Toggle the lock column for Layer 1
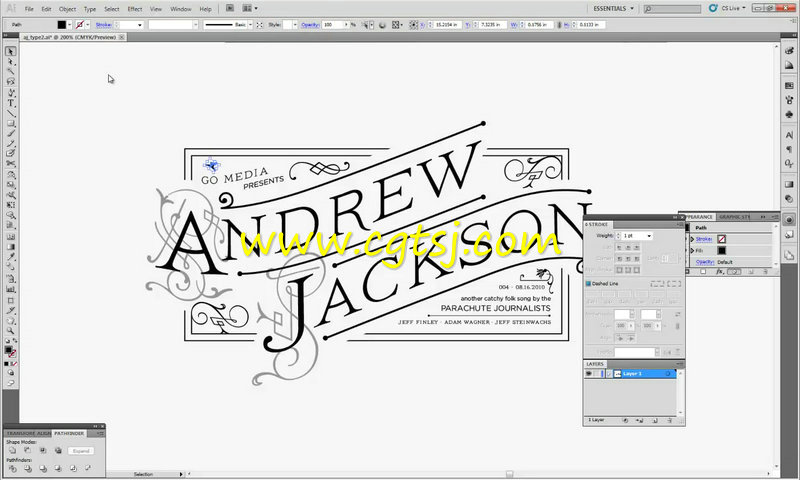This screenshot has height=480, width=800. (597, 374)
